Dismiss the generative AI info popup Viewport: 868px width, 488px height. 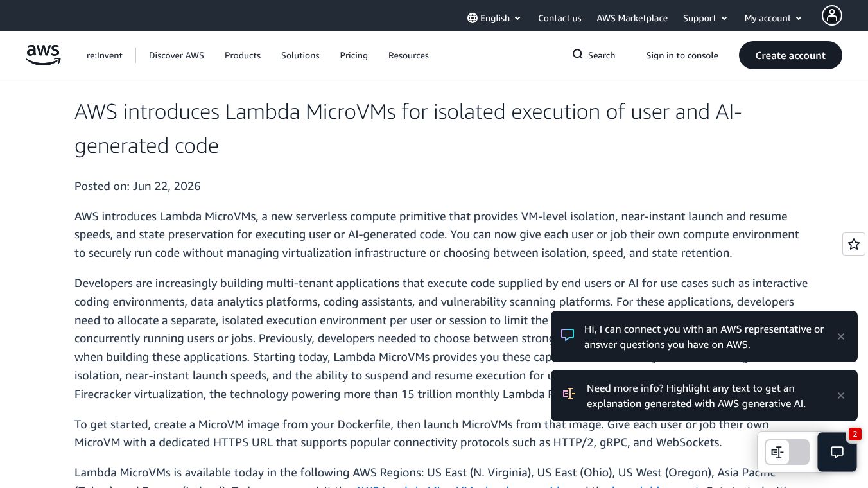click(x=841, y=396)
